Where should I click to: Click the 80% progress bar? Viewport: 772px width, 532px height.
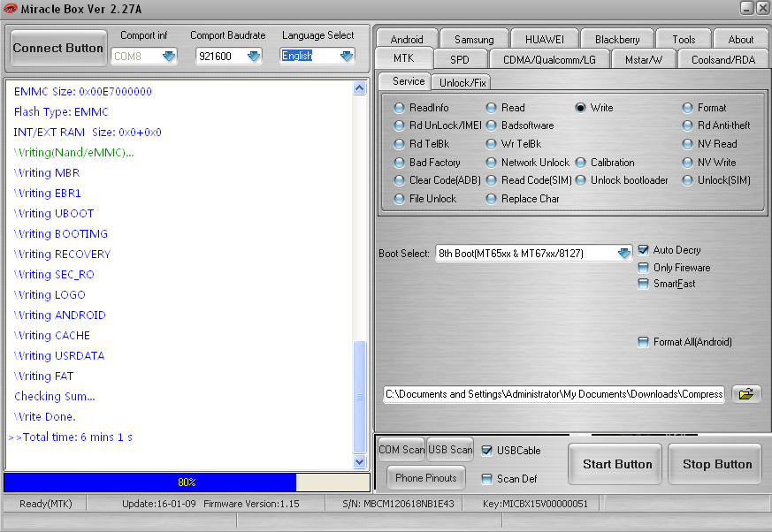(x=187, y=483)
